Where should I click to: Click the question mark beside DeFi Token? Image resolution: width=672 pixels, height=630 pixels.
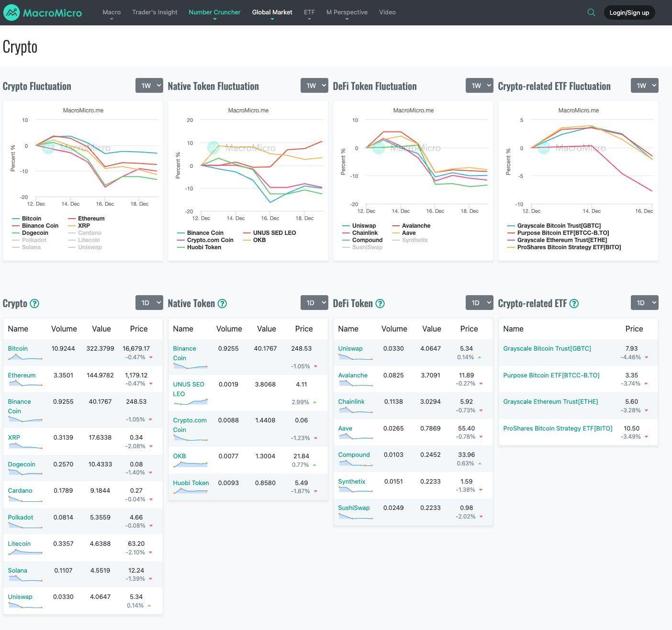380,303
